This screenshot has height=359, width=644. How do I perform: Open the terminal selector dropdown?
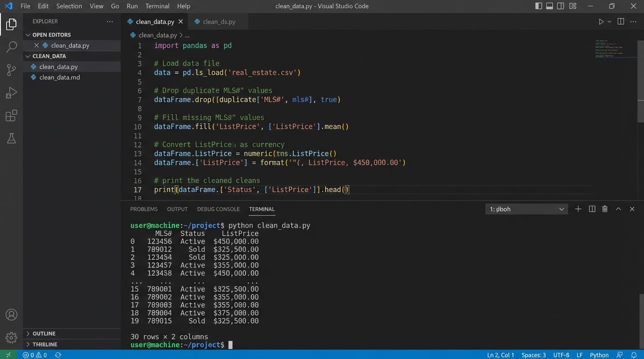[527, 209]
